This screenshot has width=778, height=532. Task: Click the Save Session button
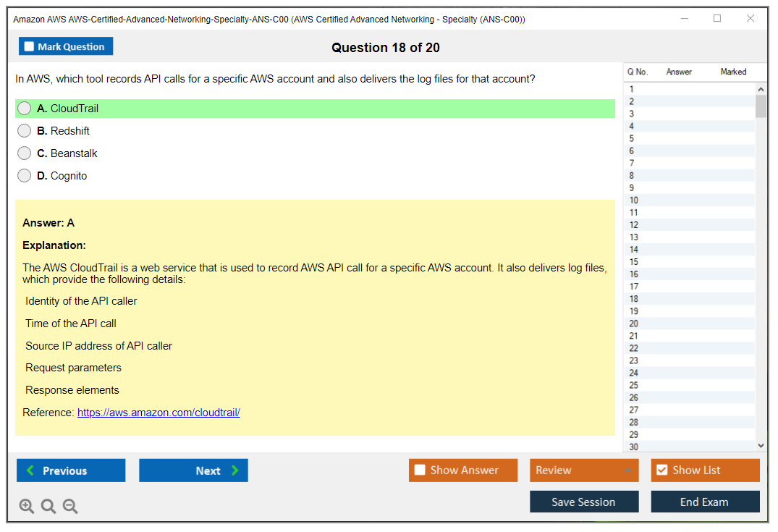pyautogui.click(x=583, y=502)
